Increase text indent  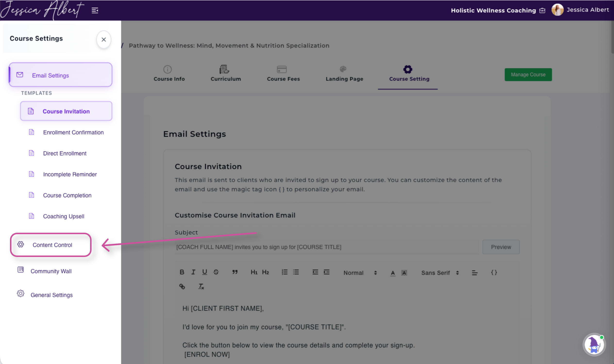click(326, 272)
